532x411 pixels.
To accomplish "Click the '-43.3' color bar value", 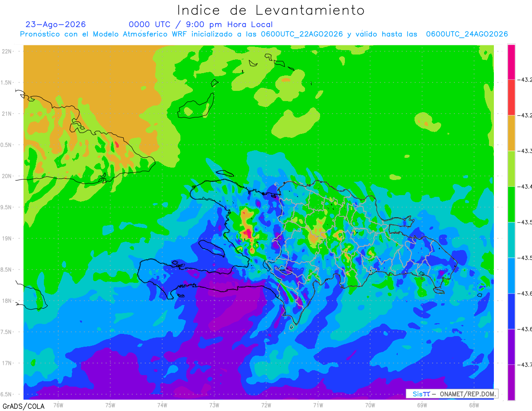I will coord(525,151).
